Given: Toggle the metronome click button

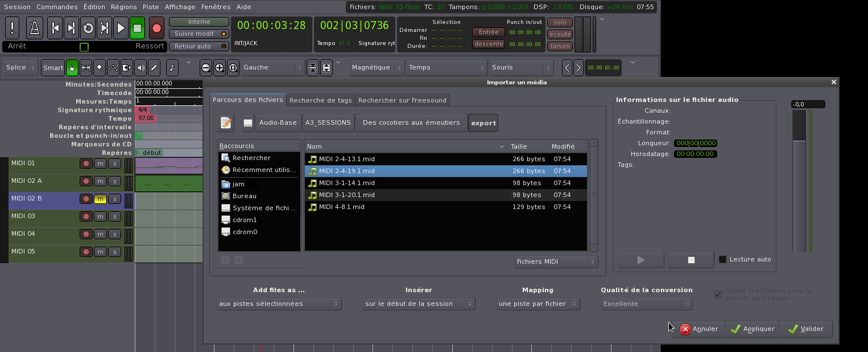Looking at the screenshot, I should tap(35, 28).
